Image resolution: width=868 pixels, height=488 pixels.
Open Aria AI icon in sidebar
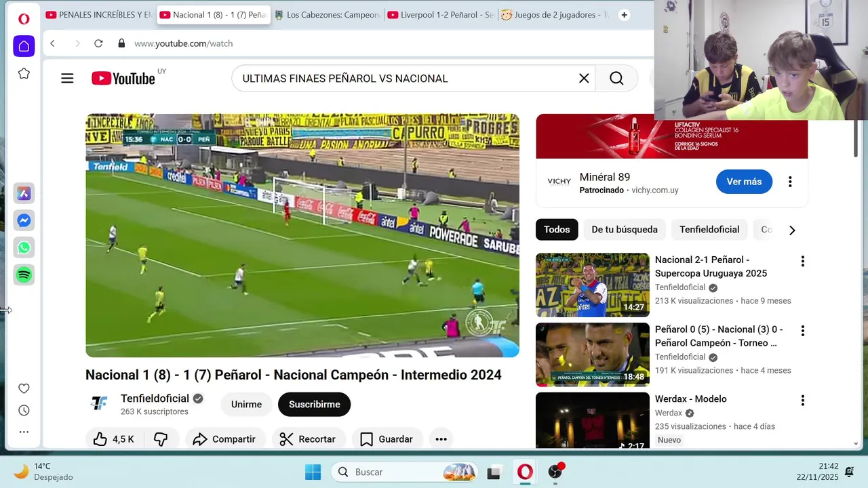[24, 193]
